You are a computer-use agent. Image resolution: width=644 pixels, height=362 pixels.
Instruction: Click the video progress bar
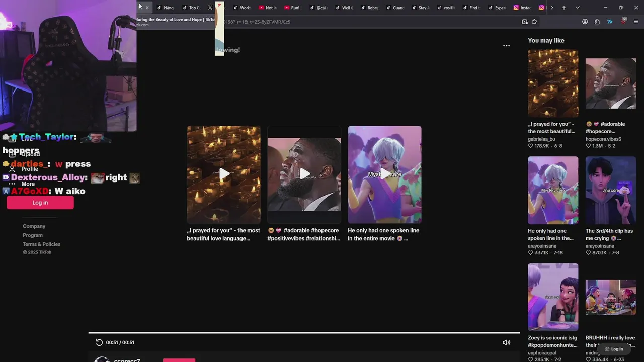tap(304, 332)
